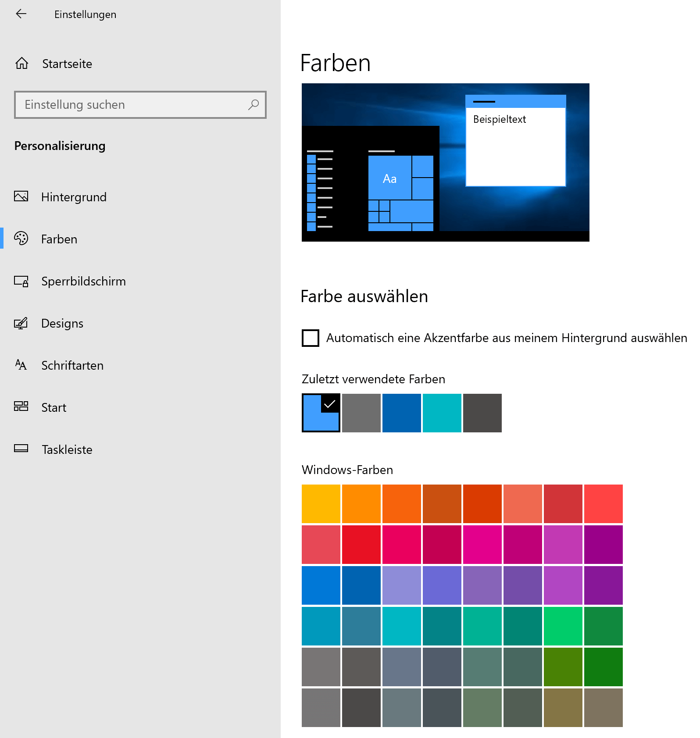
Task: Open Start settings page
Action: (140, 407)
